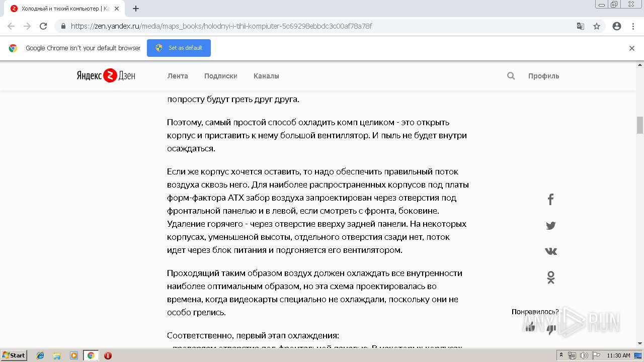The height and width of the screenshot is (362, 644).
Task: Click the red security taskbar icon
Action: pos(108,355)
